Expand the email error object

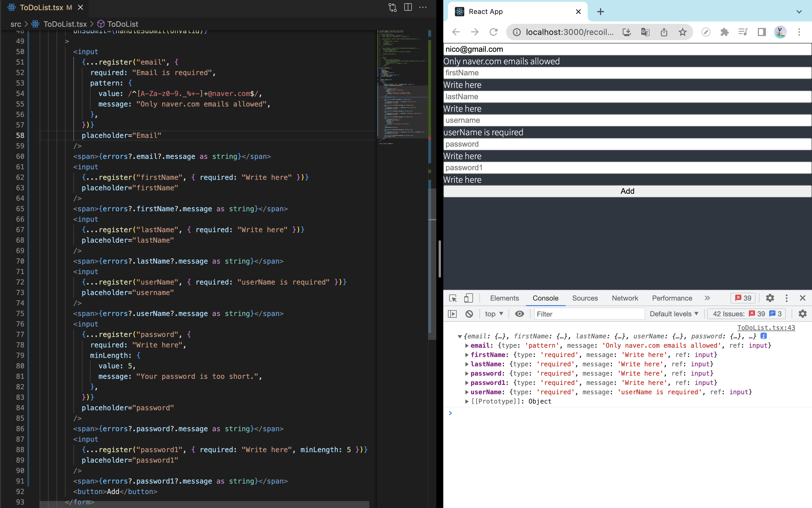tap(467, 345)
